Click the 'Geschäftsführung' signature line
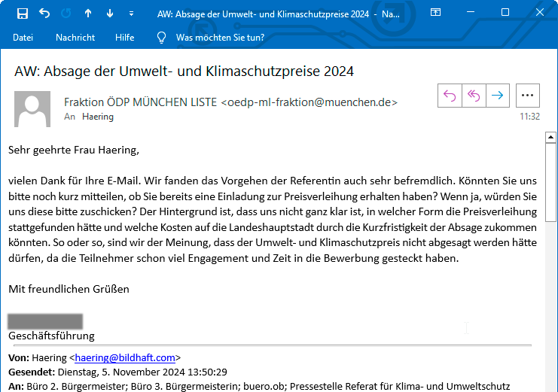The width and height of the screenshot is (558, 392). [52, 336]
